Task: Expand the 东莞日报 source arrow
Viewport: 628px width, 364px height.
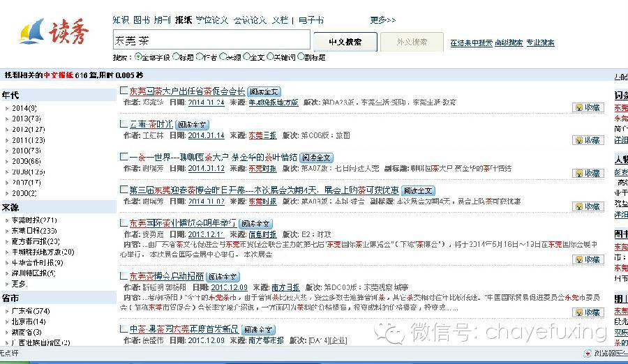Action: click(x=7, y=231)
